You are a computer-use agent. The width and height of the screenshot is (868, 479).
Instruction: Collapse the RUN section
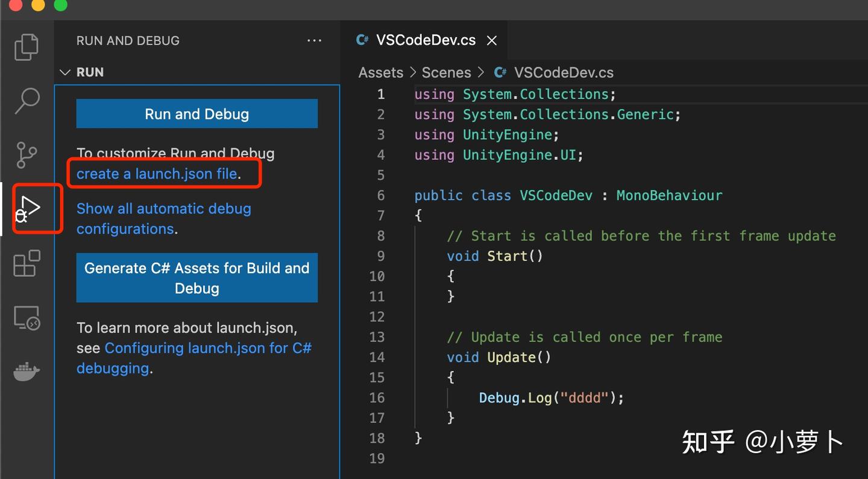point(65,72)
